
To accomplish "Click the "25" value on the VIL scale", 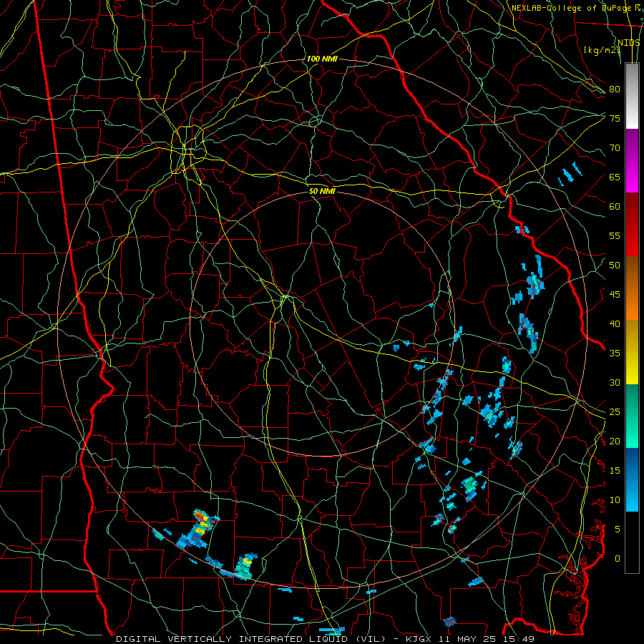I will [615, 412].
